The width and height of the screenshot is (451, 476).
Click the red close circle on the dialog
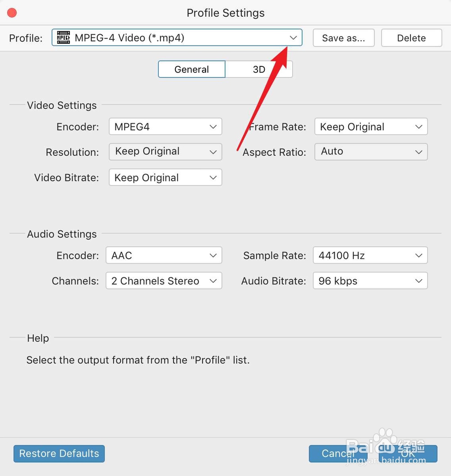(x=12, y=13)
